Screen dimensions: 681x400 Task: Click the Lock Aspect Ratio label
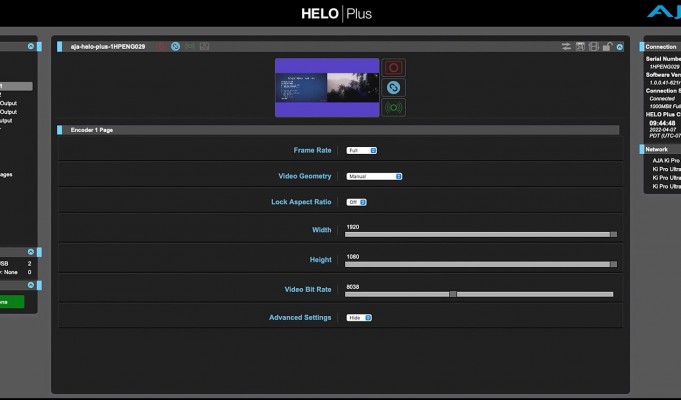(x=301, y=202)
